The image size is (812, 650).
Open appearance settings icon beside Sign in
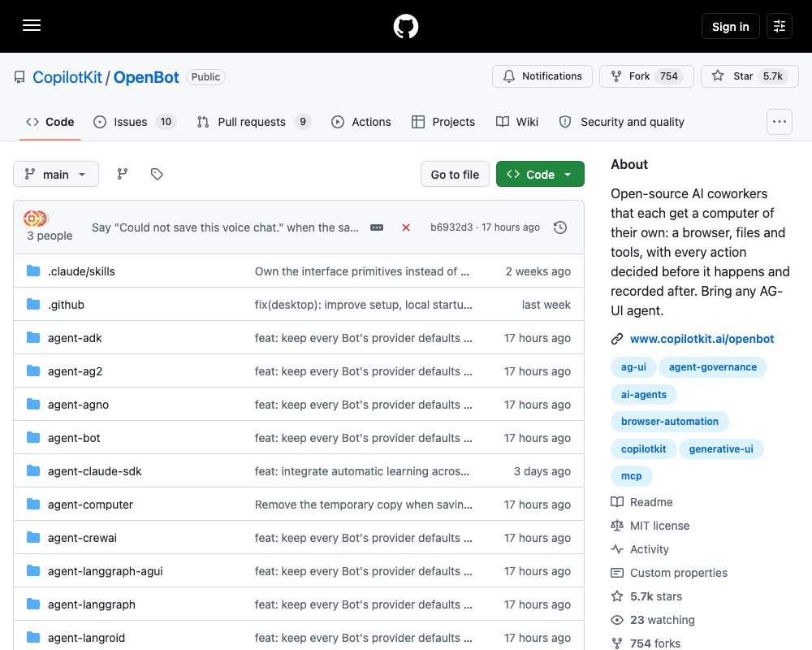click(780, 26)
